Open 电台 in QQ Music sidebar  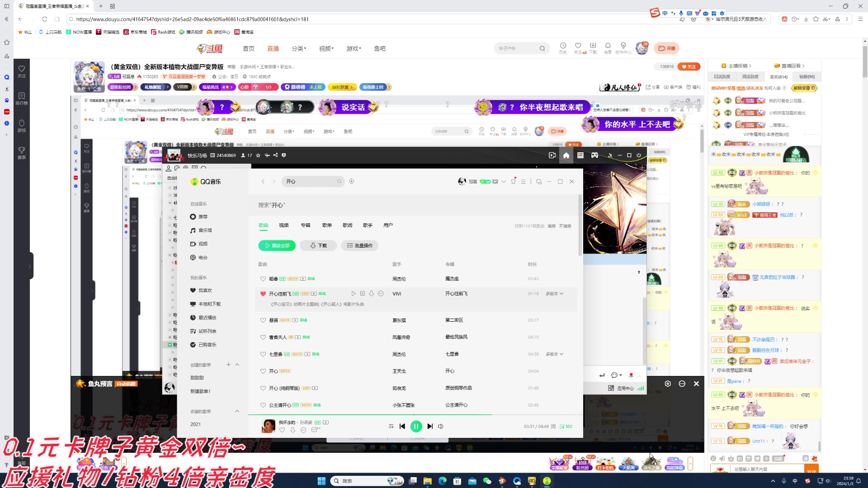[199, 258]
